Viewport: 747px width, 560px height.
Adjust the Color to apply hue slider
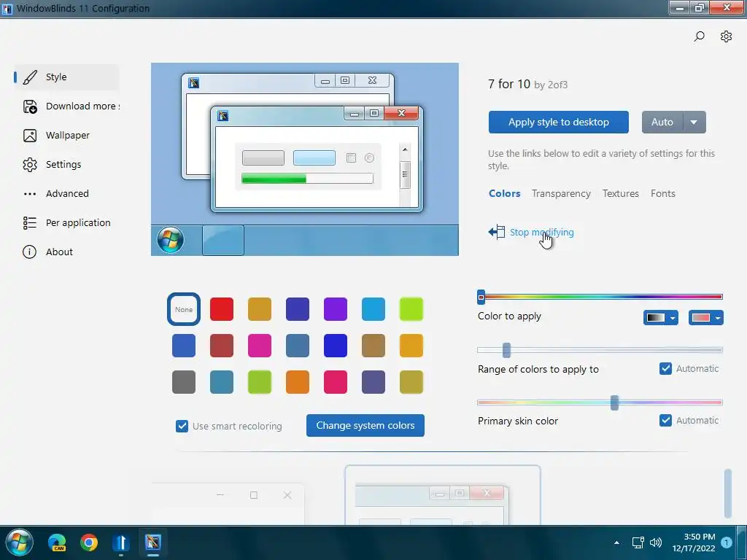pyautogui.click(x=600, y=297)
